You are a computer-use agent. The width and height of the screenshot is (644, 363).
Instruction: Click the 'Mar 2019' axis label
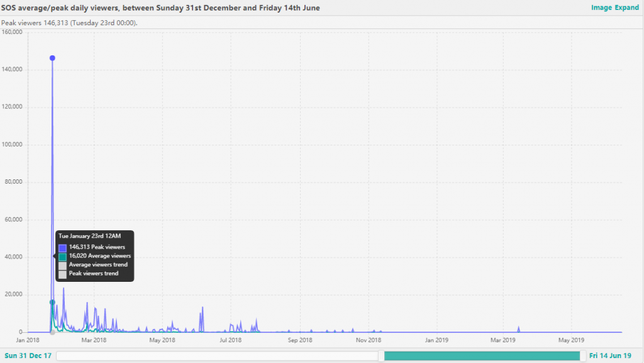pos(502,340)
